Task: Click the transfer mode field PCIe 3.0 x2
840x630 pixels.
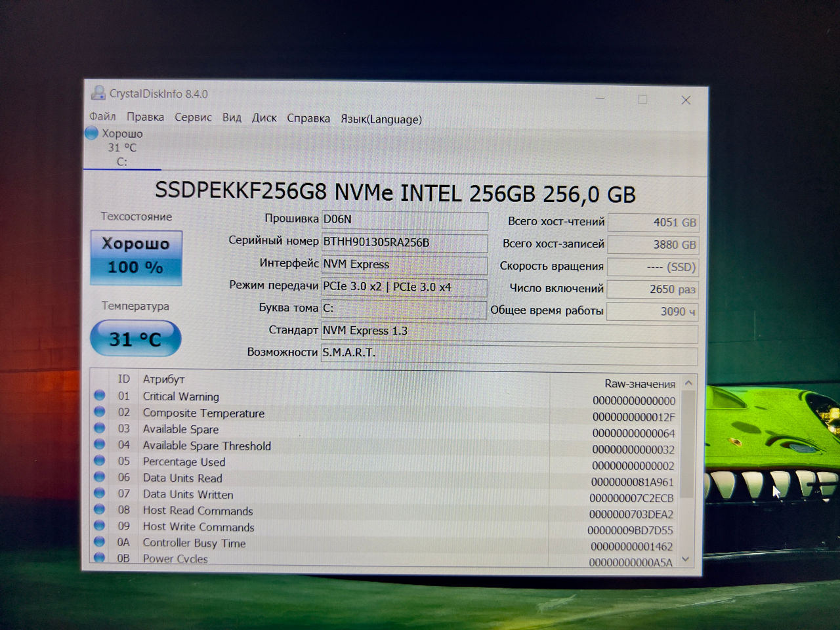Action: pos(404,287)
